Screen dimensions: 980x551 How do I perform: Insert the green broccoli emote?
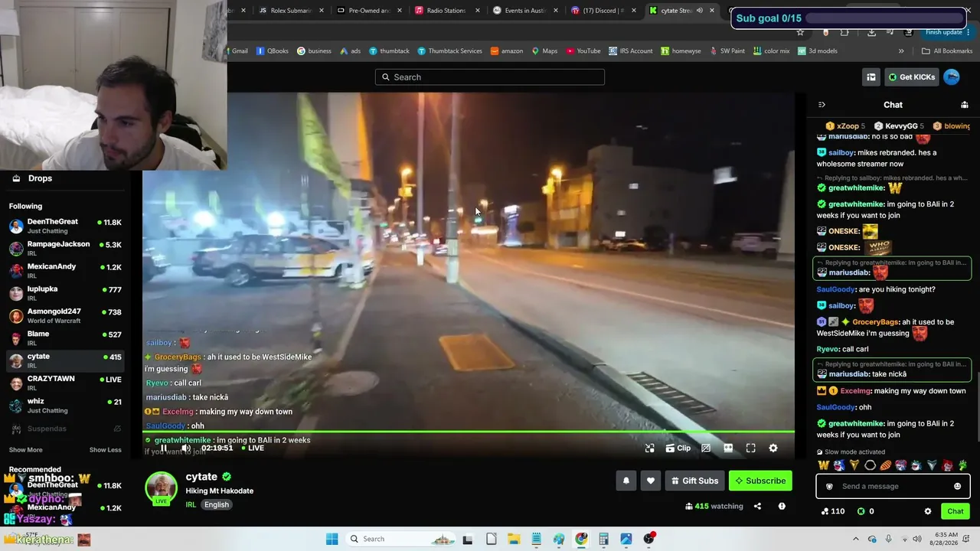[x=963, y=465]
